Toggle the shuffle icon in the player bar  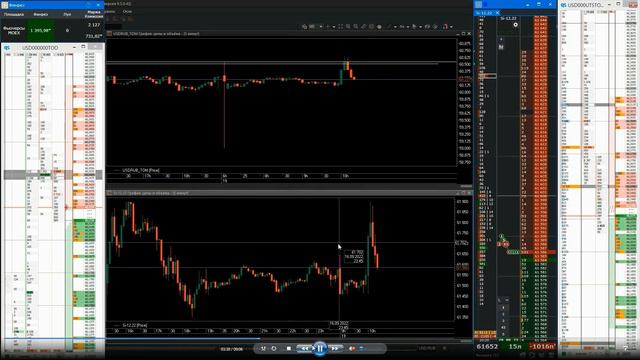click(263, 348)
